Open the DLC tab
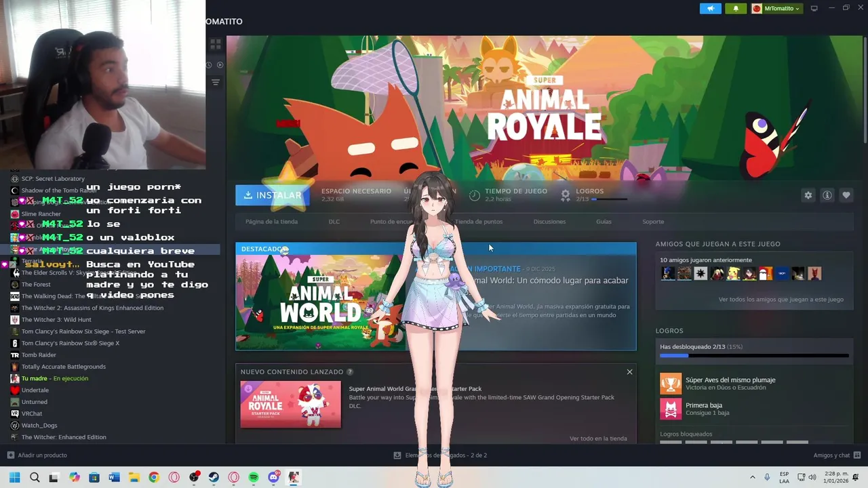This screenshot has width=868, height=488. coord(334,222)
